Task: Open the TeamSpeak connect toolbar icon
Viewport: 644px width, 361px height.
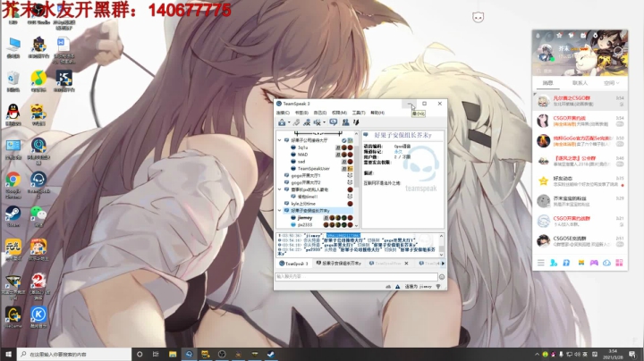Action: [282, 122]
